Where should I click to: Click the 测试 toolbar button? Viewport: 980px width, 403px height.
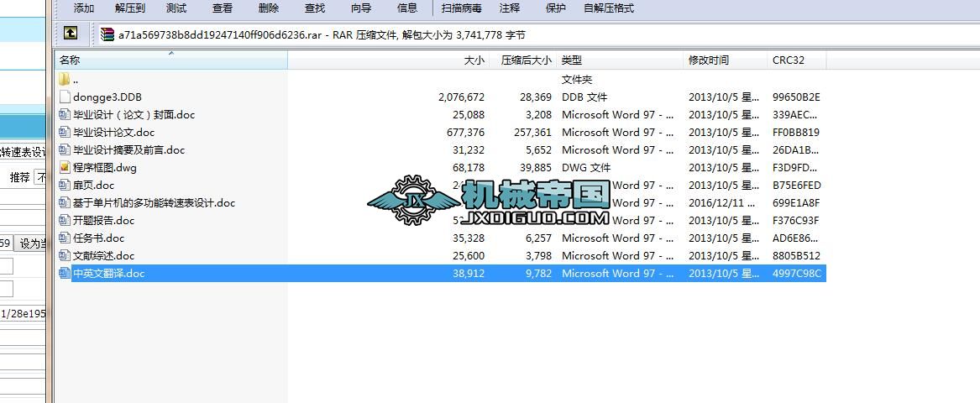pyautogui.click(x=176, y=8)
